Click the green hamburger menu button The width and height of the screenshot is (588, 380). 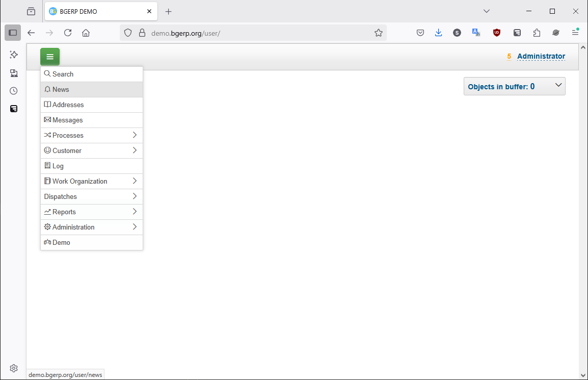point(50,57)
